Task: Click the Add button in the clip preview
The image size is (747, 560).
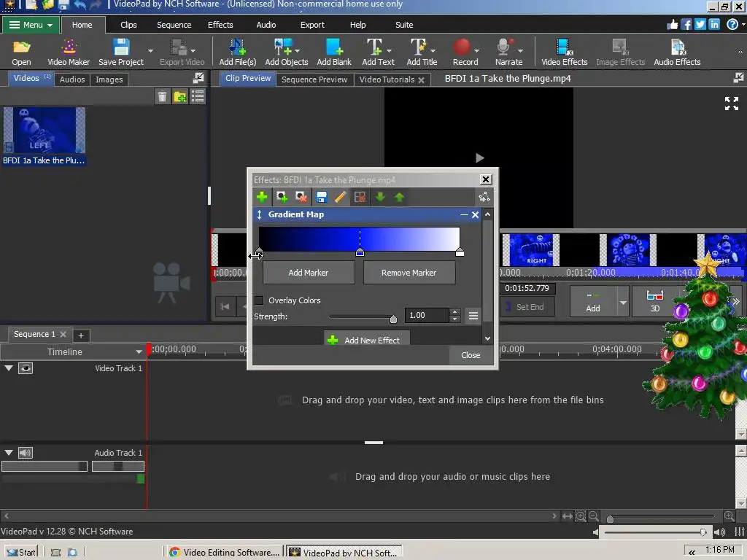Action: (x=593, y=302)
